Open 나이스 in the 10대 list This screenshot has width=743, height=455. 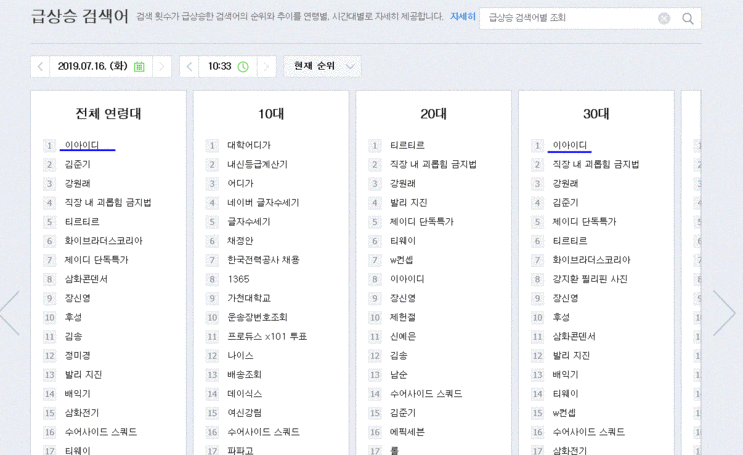click(x=240, y=355)
